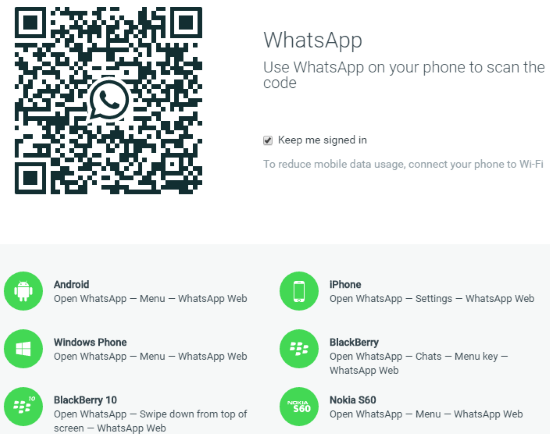550x434 pixels.
Task: Click the WhatsApp title heading
Action: pyautogui.click(x=313, y=40)
